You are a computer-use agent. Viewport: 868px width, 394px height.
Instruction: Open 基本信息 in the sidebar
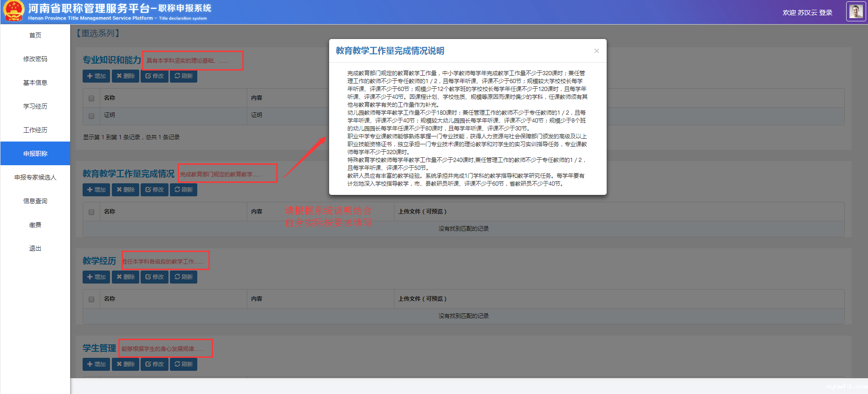pyautogui.click(x=35, y=83)
